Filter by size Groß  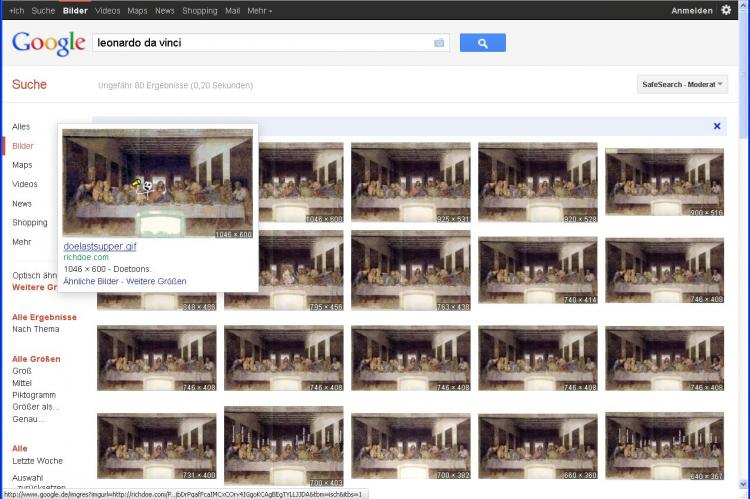pyautogui.click(x=22, y=370)
